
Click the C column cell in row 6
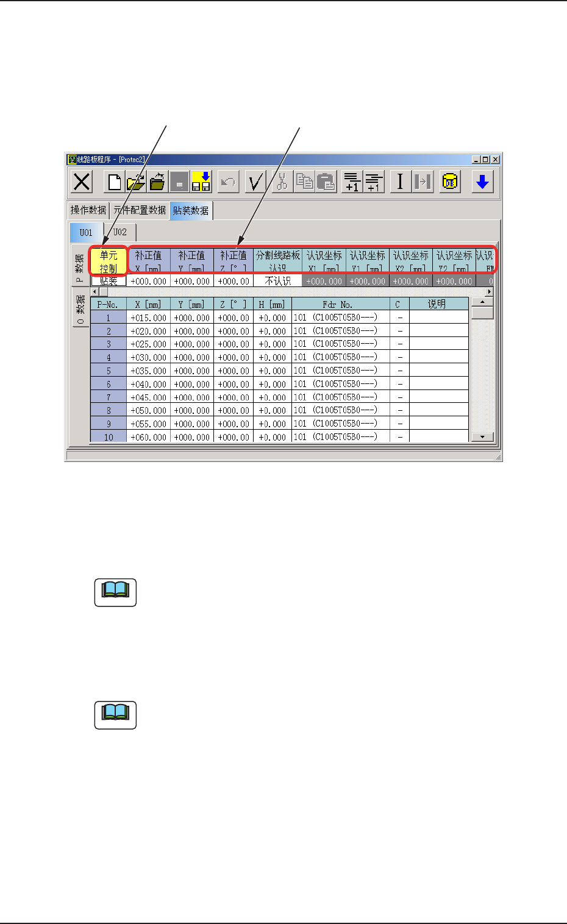[399, 384]
